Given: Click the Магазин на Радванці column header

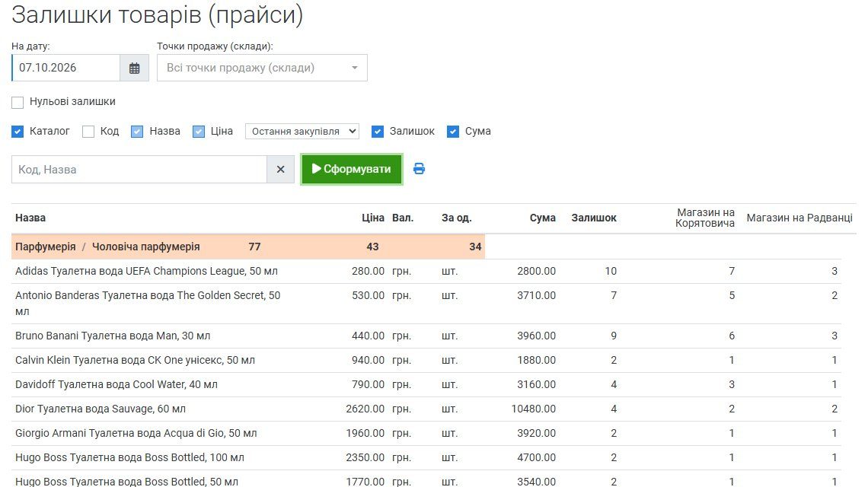Looking at the screenshot, I should click(x=799, y=218).
